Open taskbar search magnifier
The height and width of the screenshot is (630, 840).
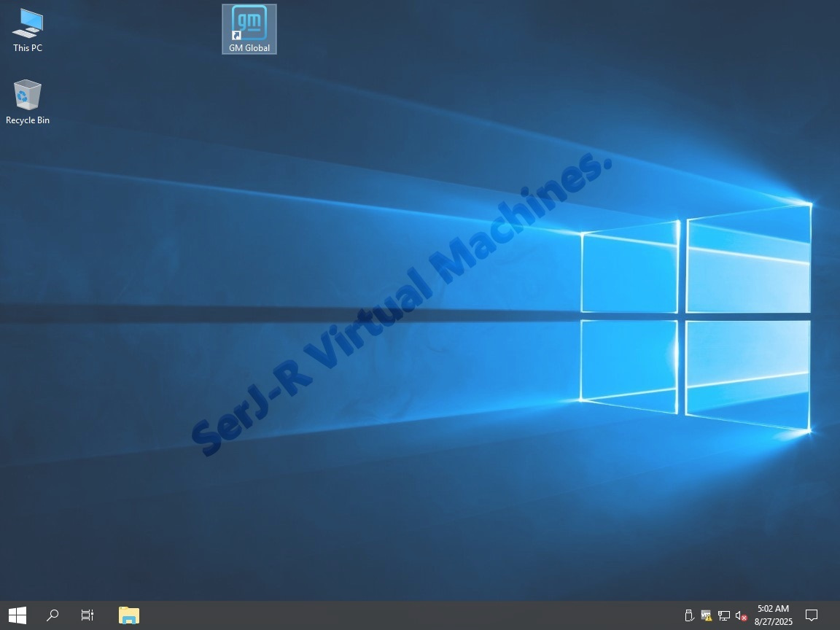click(x=52, y=615)
